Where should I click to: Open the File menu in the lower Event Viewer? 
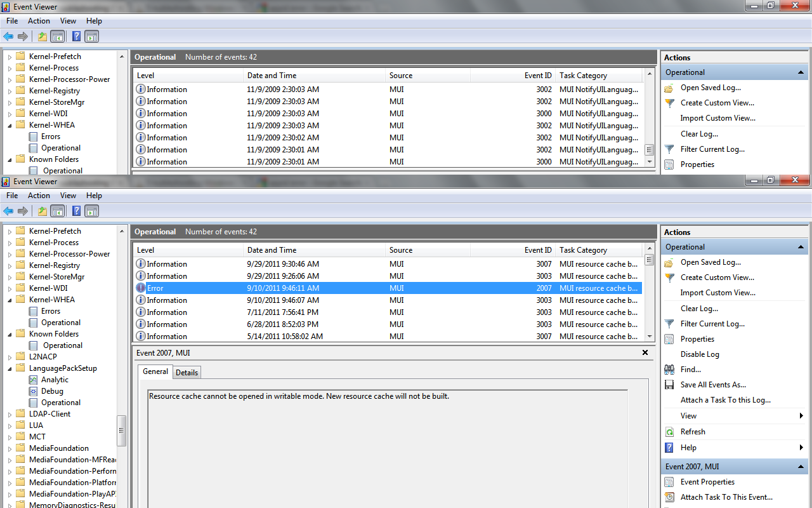click(12, 196)
